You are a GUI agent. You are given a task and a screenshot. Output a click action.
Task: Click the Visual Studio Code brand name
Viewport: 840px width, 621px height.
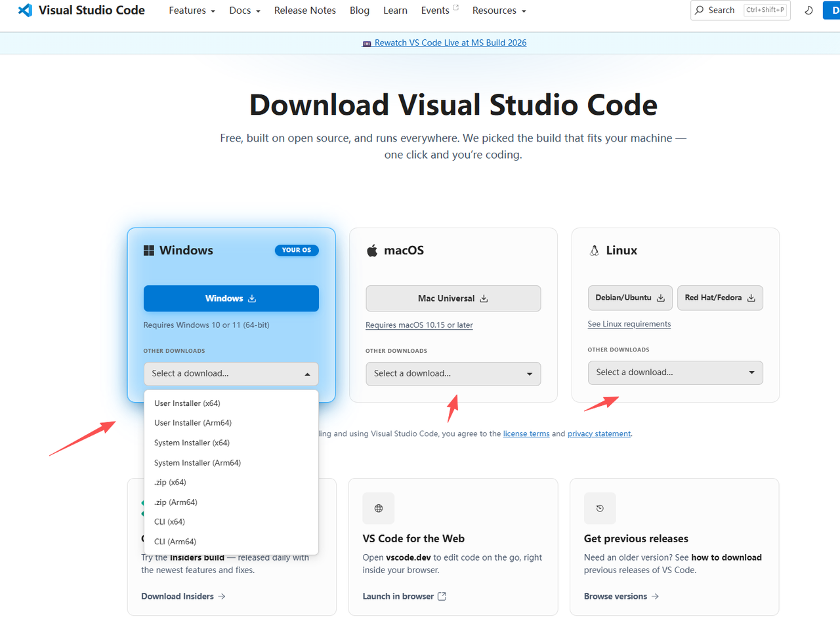tap(92, 10)
